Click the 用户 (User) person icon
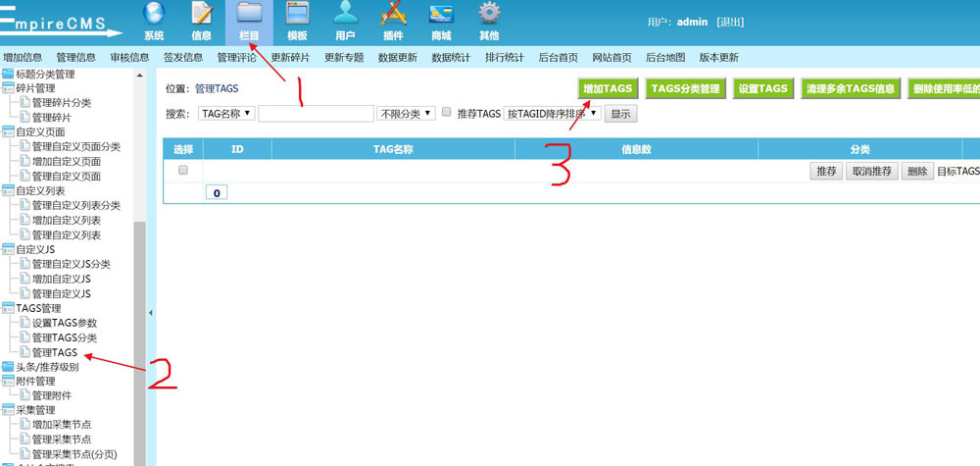Screen dimensions: 980x466 coord(345,16)
